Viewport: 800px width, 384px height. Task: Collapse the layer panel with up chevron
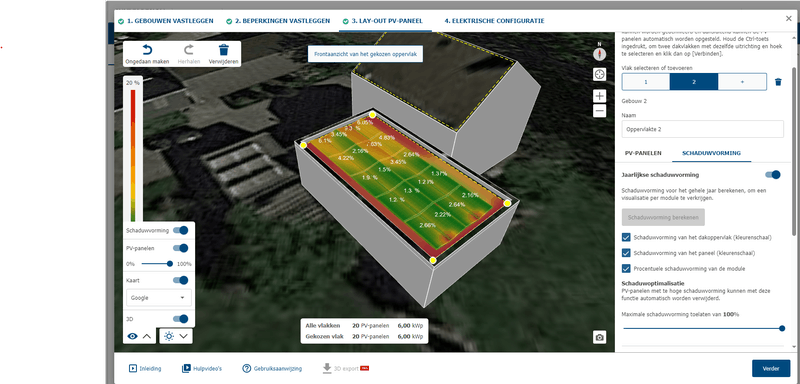click(147, 336)
